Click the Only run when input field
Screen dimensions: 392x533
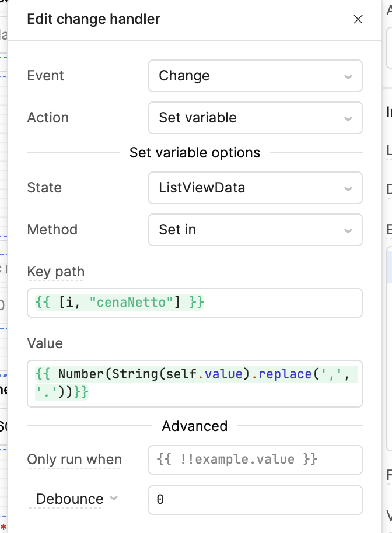pos(255,460)
